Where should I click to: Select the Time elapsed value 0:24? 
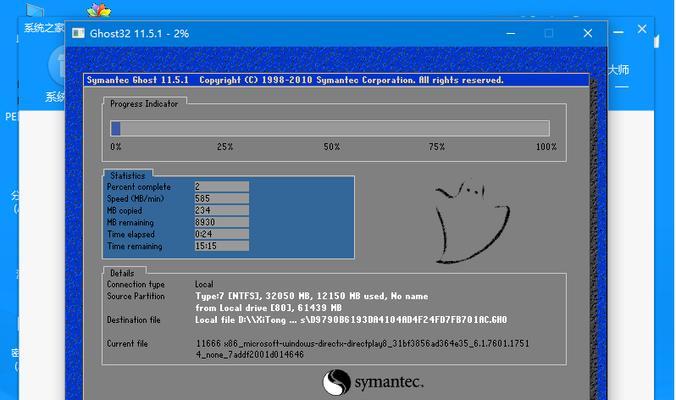coord(221,234)
